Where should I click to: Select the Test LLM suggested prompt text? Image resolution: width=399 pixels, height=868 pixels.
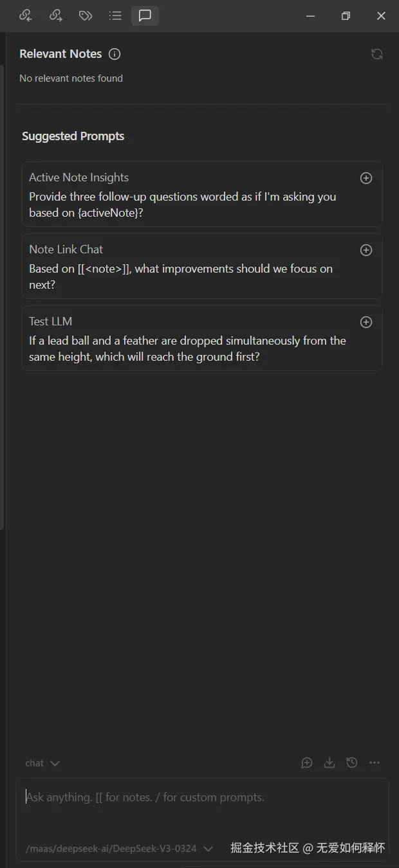tap(187, 348)
